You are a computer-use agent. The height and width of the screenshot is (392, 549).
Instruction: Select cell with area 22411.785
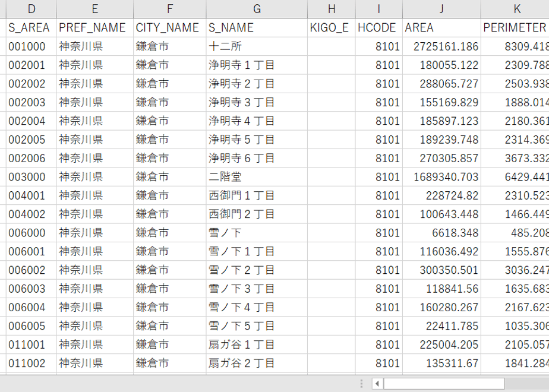(442, 326)
